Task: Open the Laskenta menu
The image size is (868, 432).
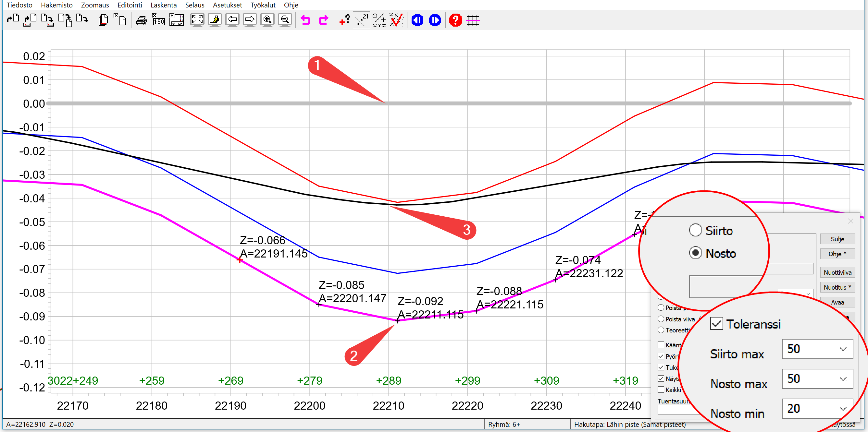Action: tap(163, 5)
